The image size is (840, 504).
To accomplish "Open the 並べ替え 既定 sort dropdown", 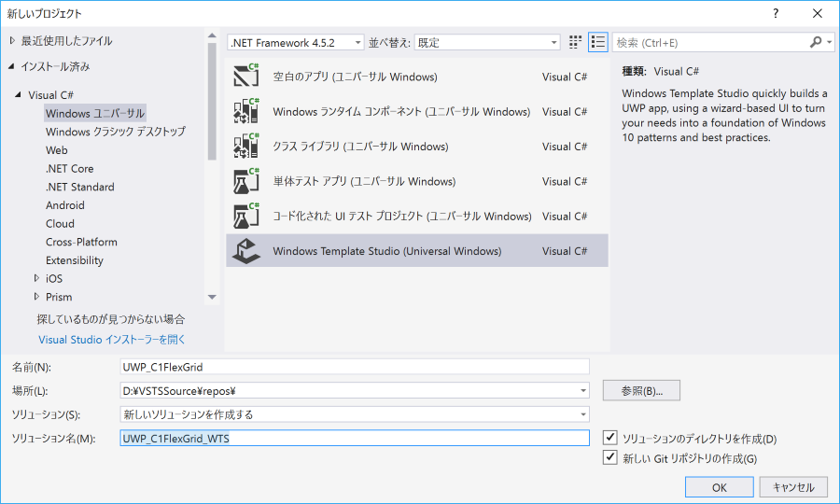I will click(x=487, y=42).
